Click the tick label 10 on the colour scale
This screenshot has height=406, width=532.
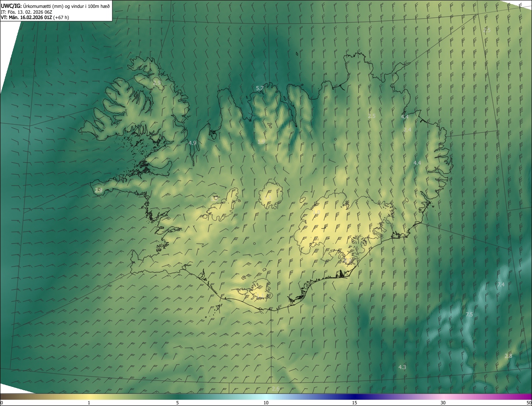coord(266,403)
